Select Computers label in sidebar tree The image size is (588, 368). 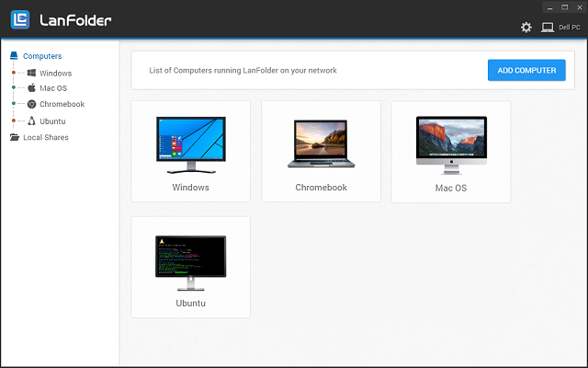coord(42,56)
